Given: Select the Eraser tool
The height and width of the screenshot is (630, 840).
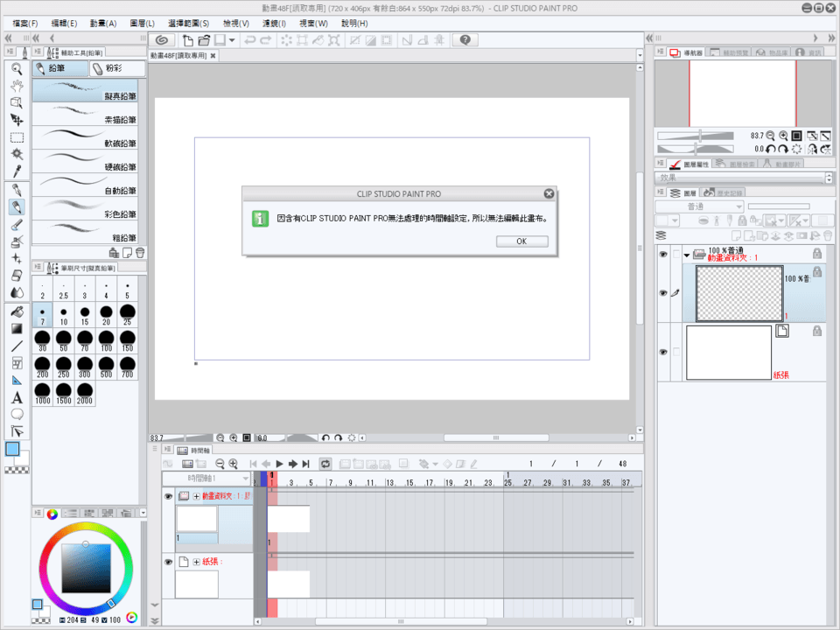Looking at the screenshot, I should pyautogui.click(x=17, y=276).
